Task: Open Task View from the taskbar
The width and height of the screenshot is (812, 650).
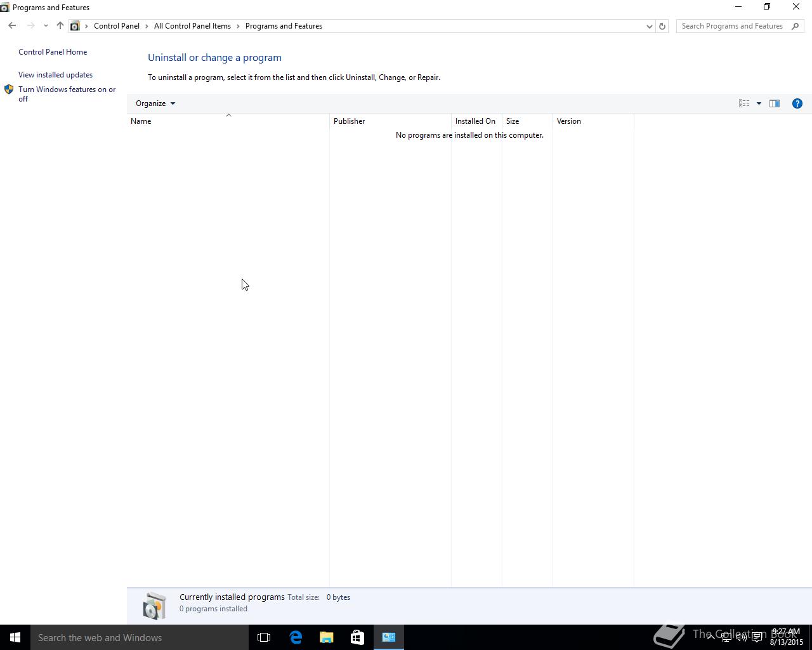Action: (x=264, y=637)
